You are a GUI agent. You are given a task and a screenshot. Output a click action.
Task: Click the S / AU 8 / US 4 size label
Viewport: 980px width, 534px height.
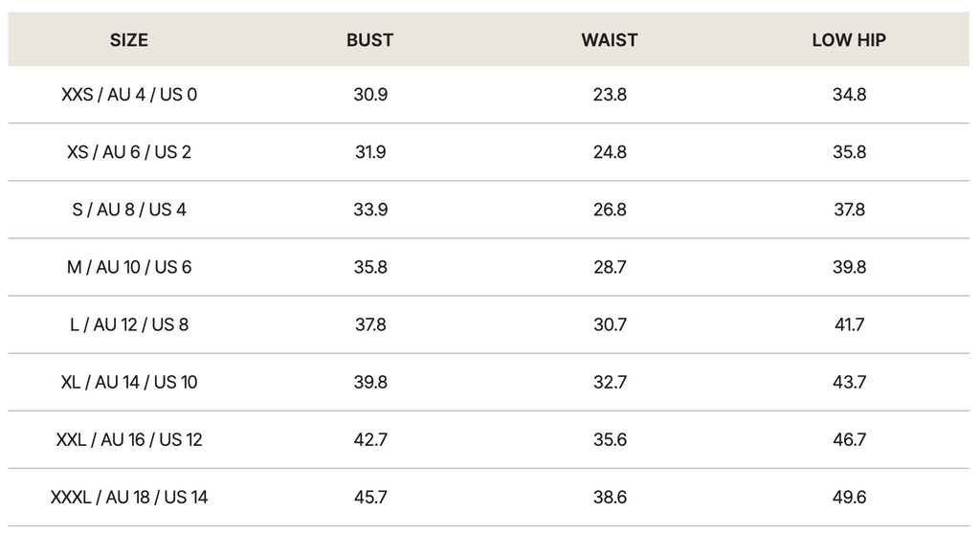coord(129,210)
